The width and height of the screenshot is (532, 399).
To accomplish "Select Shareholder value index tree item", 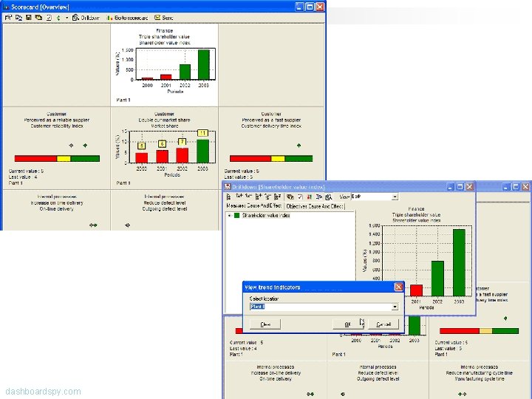I will pyautogui.click(x=266, y=216).
